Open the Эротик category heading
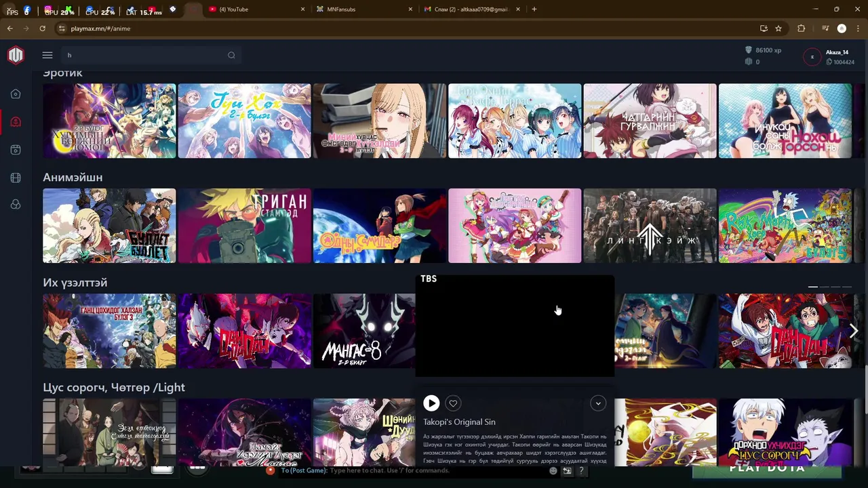Image resolution: width=868 pixels, height=488 pixels. 62,73
